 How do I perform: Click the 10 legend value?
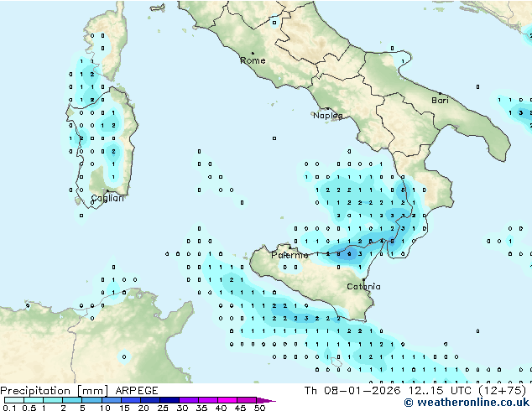point(105,408)
